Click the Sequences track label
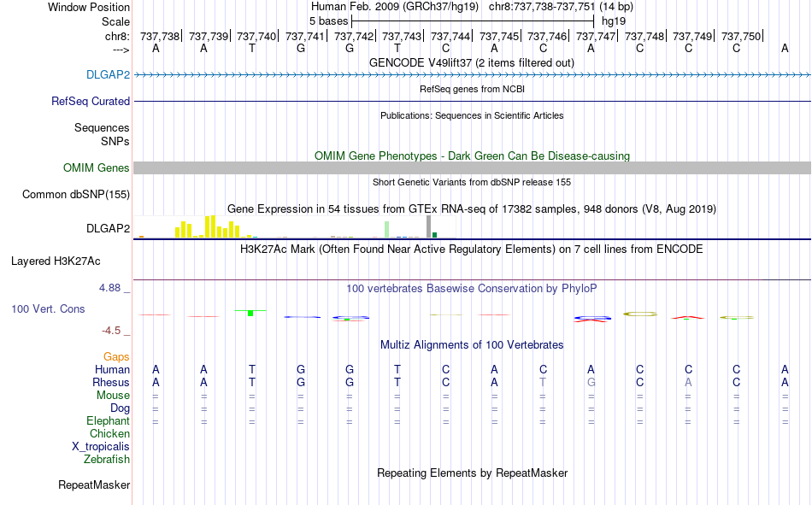812x505 pixels. [102, 127]
